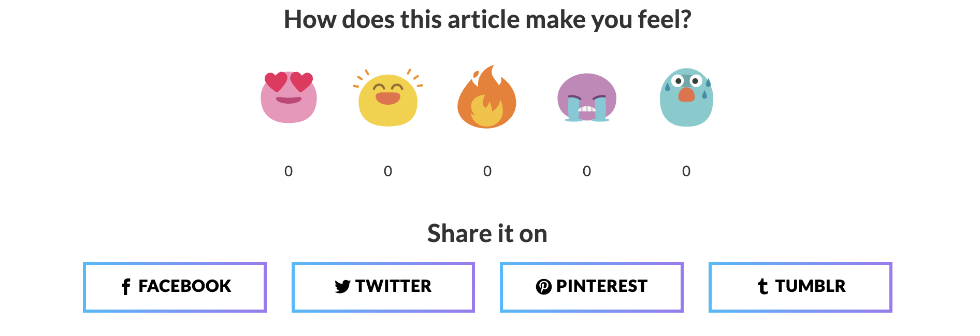Click the Pinterest 'P' circle icon
Viewport: 980px width, 336px height.
click(544, 286)
